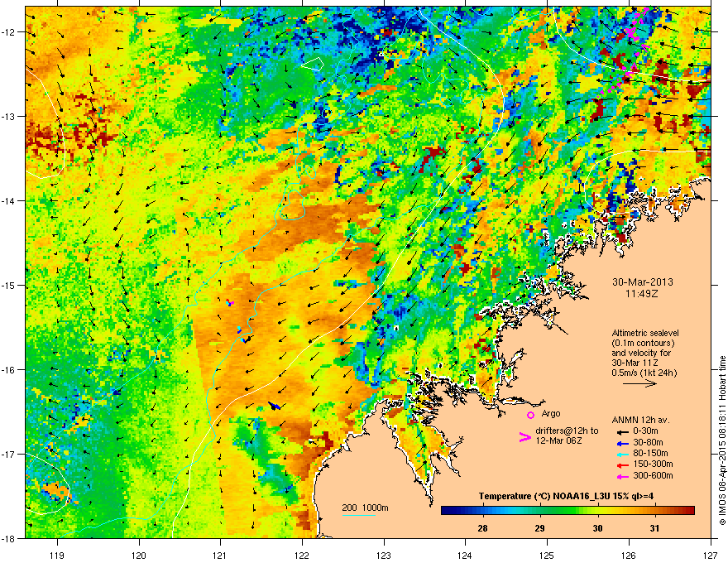Click the '123' longitude axis label

click(384, 555)
